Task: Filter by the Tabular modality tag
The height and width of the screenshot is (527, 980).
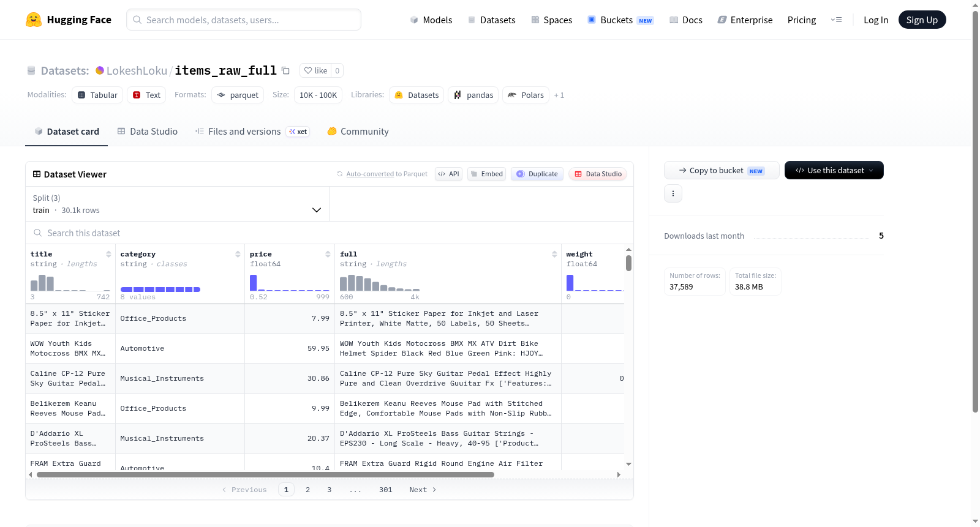Action: coord(97,95)
